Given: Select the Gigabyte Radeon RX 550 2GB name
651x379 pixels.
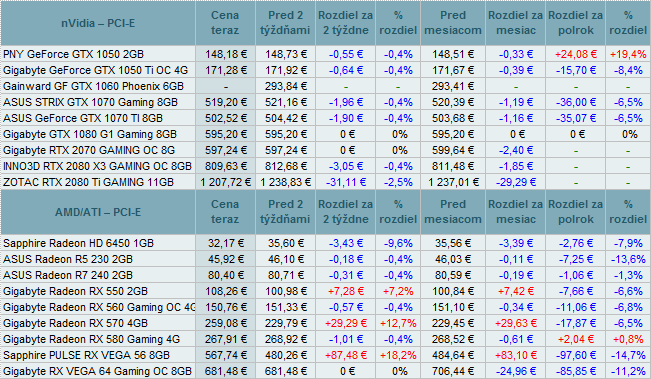Looking at the screenshot, I should click(76, 291).
